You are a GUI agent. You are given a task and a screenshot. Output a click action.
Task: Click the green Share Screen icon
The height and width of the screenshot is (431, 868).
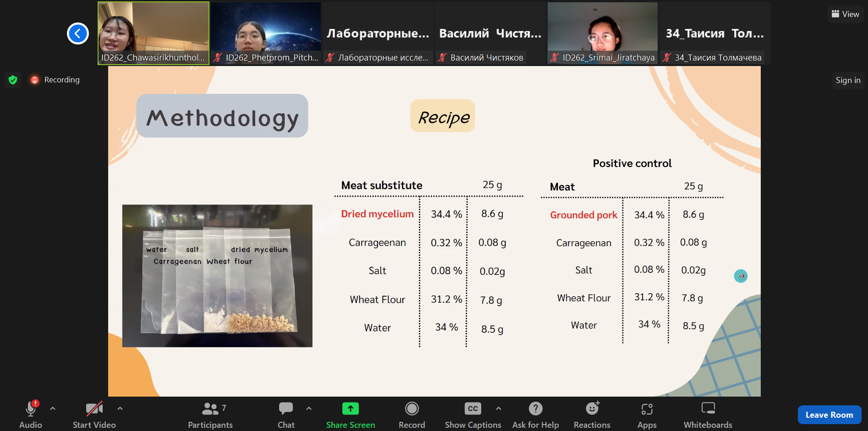(x=350, y=409)
